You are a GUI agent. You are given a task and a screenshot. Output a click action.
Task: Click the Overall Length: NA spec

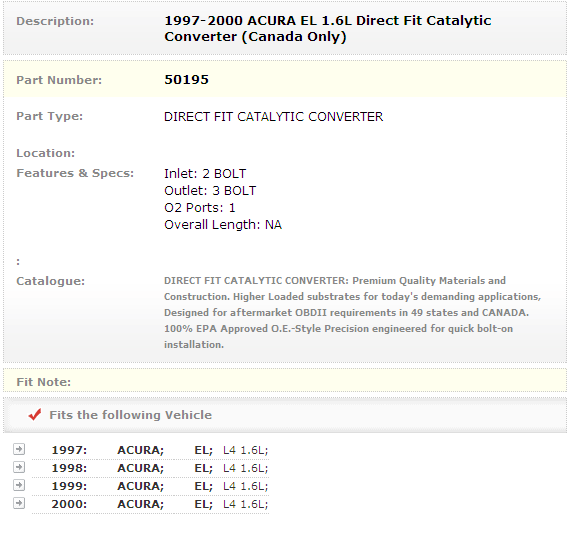point(223,225)
